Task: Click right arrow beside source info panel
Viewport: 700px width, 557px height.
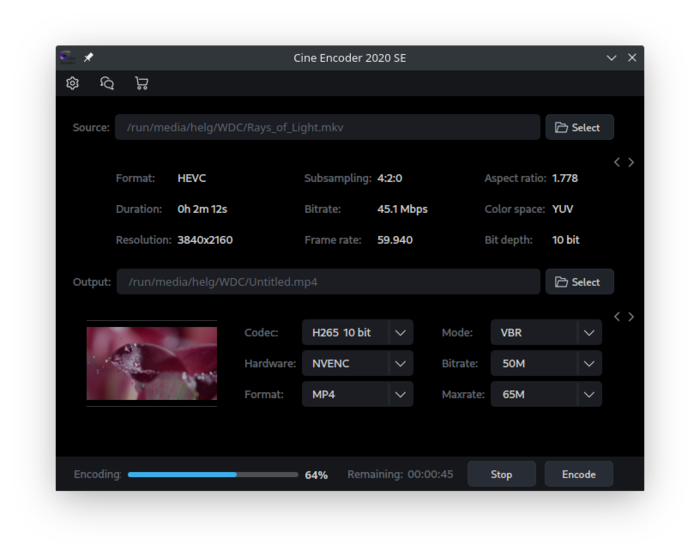Action: point(631,162)
